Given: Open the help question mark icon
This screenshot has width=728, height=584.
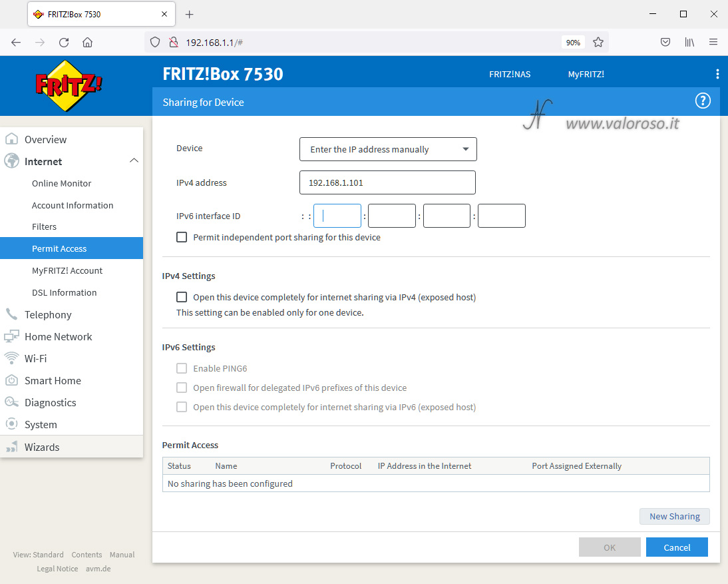Looking at the screenshot, I should click(703, 101).
